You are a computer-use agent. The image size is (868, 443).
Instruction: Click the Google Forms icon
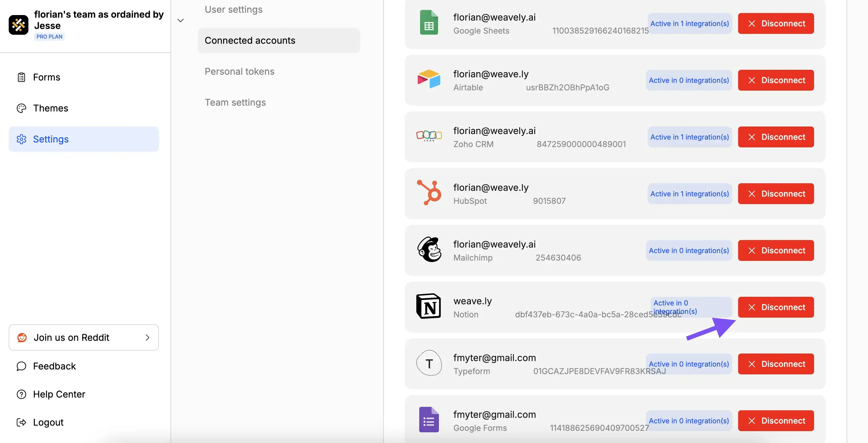(429, 420)
